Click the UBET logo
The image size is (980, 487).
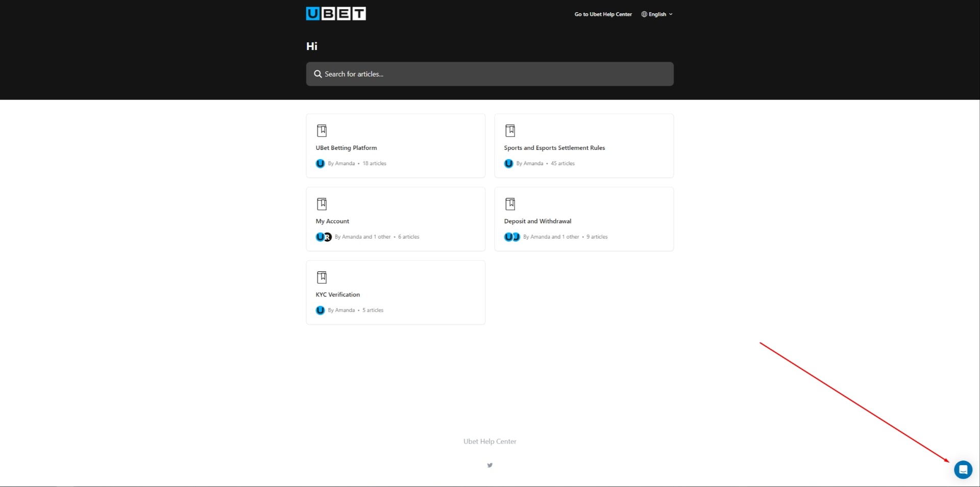point(336,14)
